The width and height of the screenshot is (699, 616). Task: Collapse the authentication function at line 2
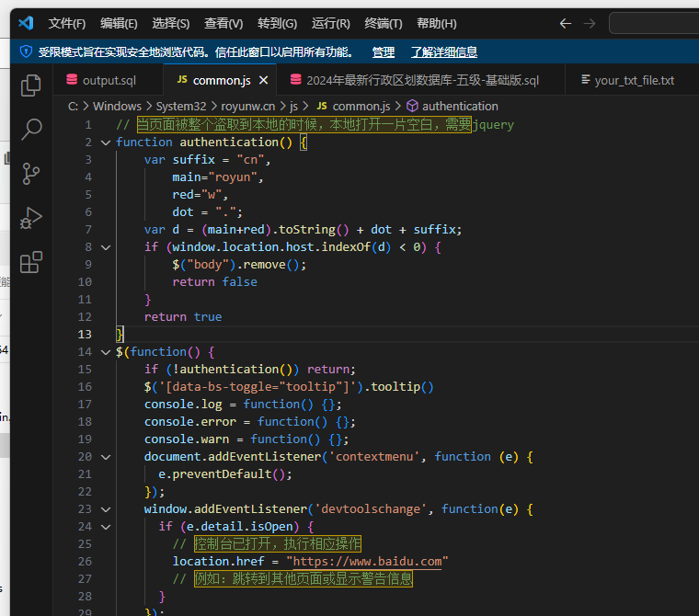(x=106, y=143)
